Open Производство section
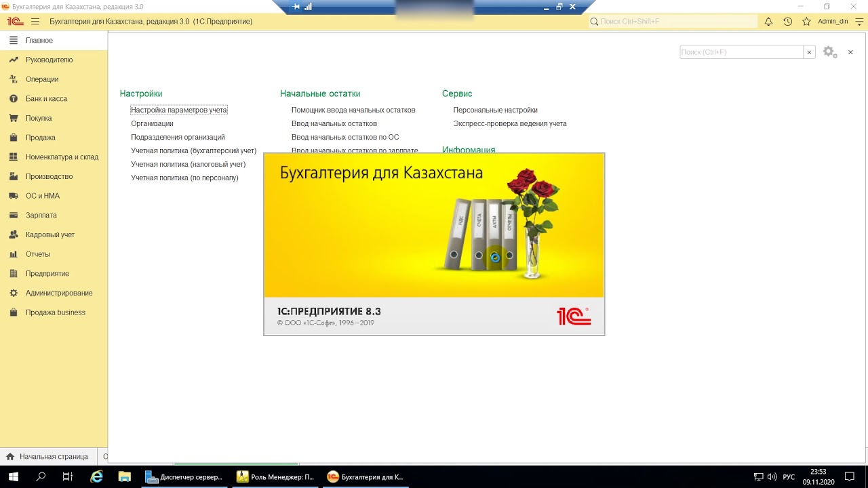The image size is (868, 488). [54, 176]
